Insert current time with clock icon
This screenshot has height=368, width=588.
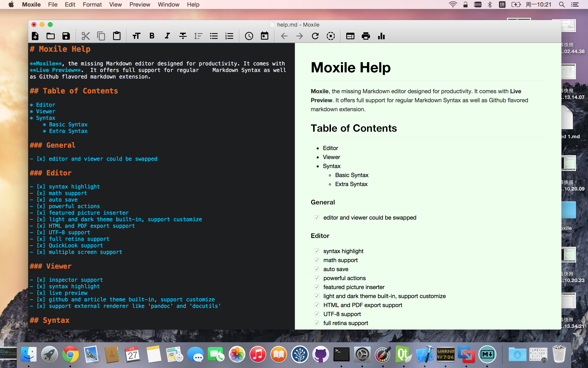[x=249, y=36]
